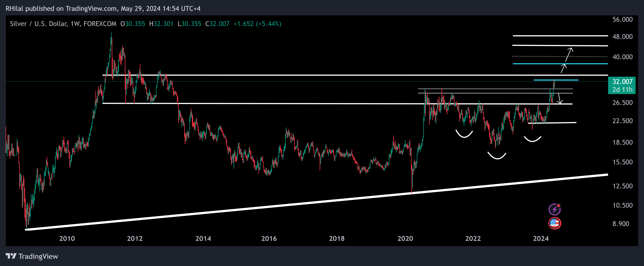The width and height of the screenshot is (644, 266).
Task: Click the 2010 time axis label
Action: point(67,238)
